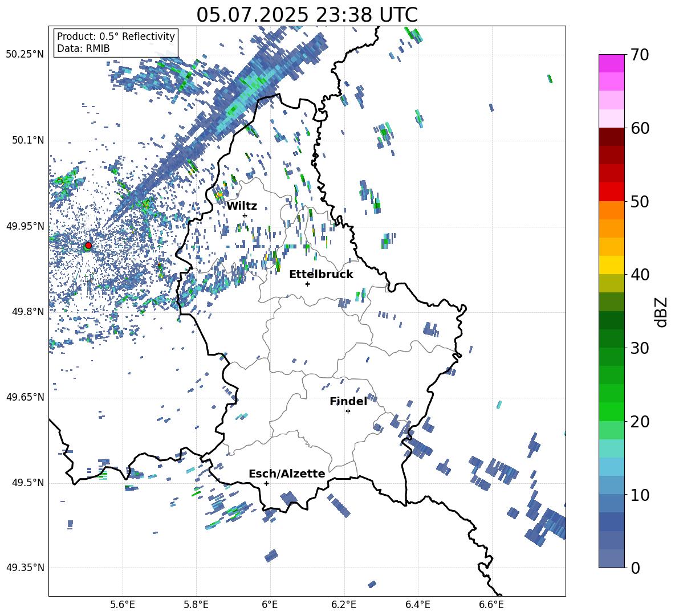Click the 49.35°N latitude label
Image resolution: width=675 pixels, height=616 pixels.
tap(25, 568)
